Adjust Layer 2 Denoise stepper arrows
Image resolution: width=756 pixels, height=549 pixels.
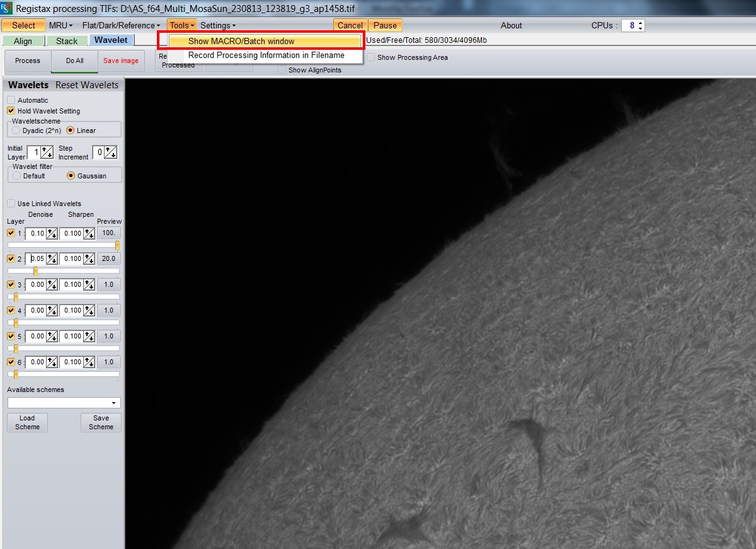click(52, 258)
